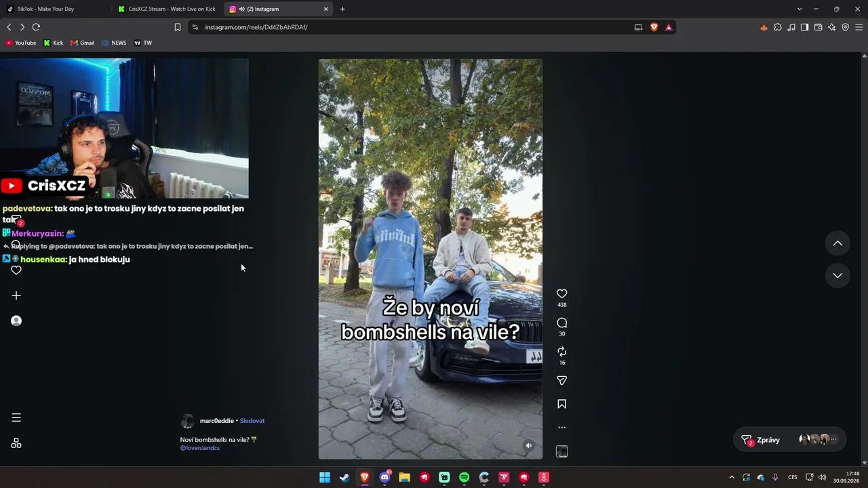Open the @loveislandcs mention link

tap(200, 448)
